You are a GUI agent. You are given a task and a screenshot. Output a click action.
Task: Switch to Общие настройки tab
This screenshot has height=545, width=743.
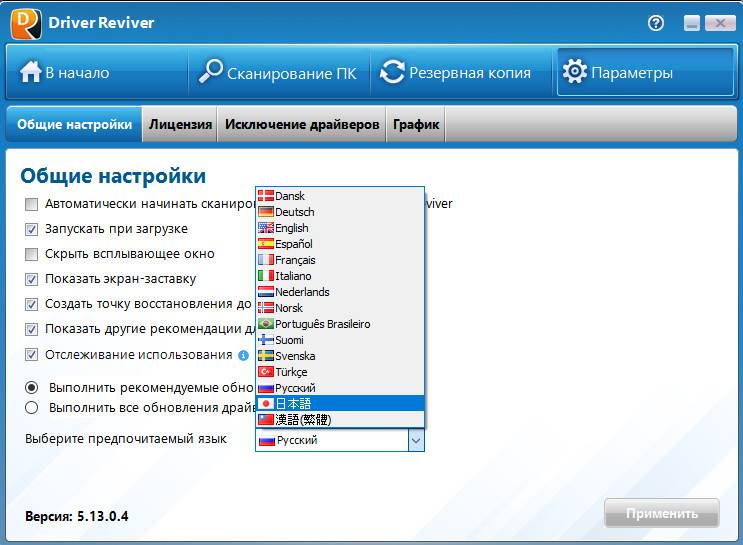74,124
